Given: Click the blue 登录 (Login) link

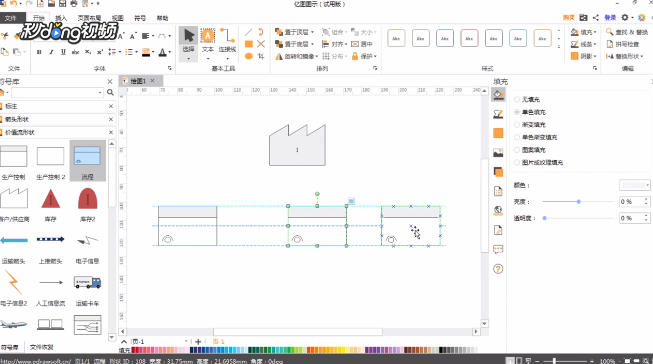Looking at the screenshot, I should pyautogui.click(x=610, y=17).
